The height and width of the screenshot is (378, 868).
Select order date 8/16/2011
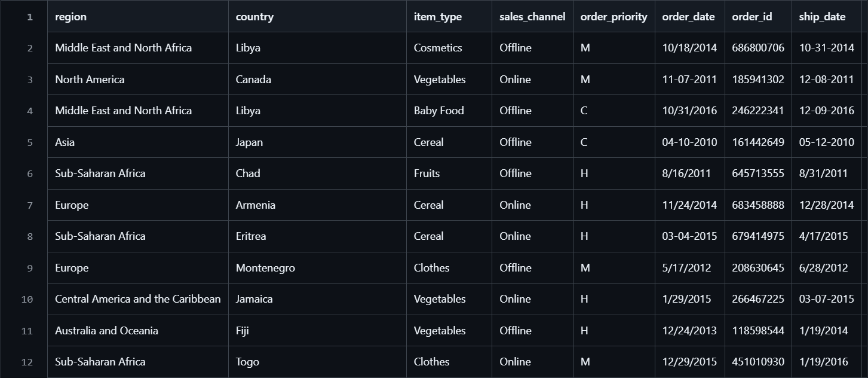[686, 173]
